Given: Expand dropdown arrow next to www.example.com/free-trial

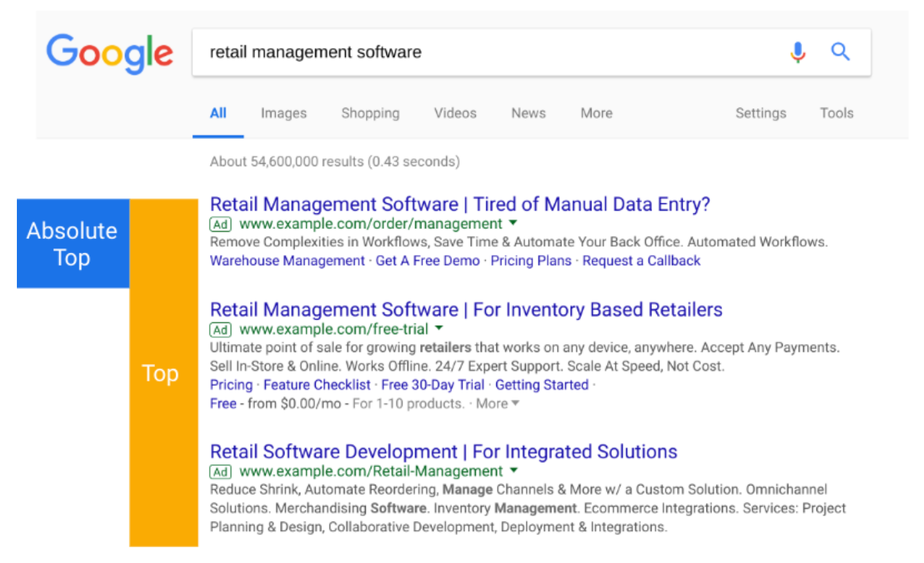Looking at the screenshot, I should pos(439,328).
